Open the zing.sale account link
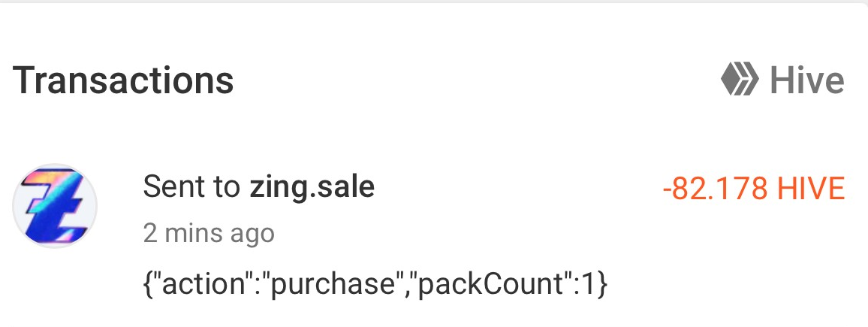868x327 pixels. [312, 186]
